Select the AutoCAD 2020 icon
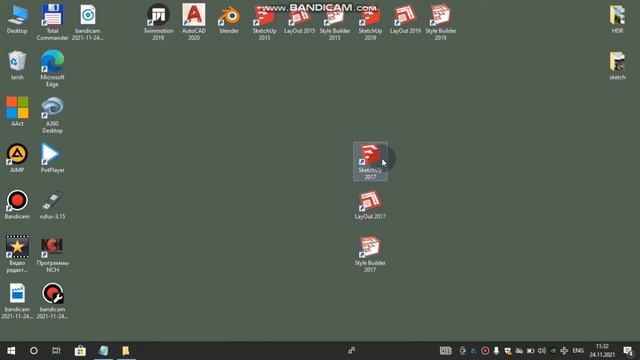This screenshot has height=360, width=640. pos(194,22)
